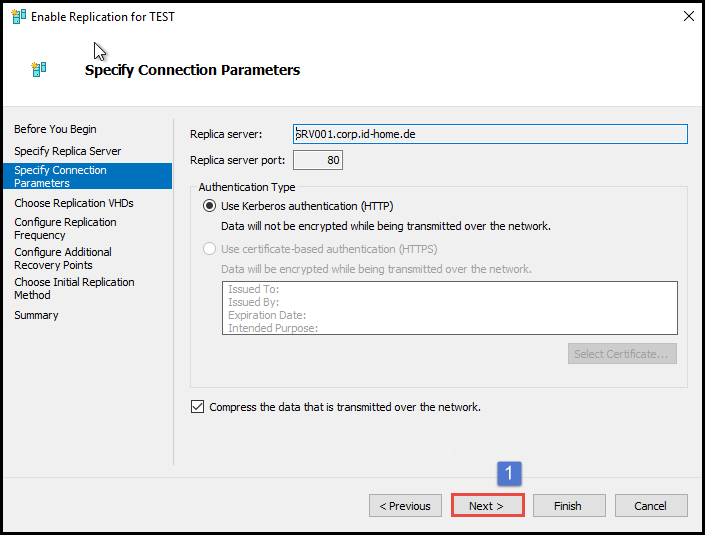This screenshot has width=705, height=535.
Task: Close the Enable Replication dialog
Action: pyautogui.click(x=688, y=17)
